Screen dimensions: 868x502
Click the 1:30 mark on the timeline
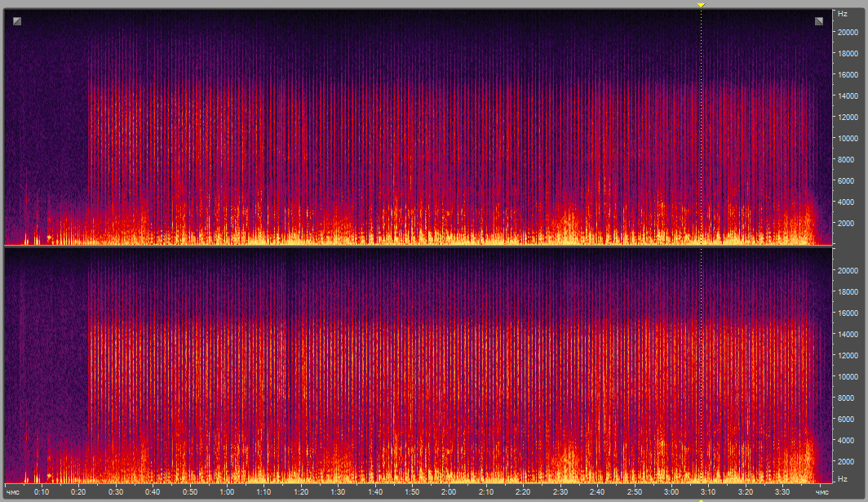(338, 492)
